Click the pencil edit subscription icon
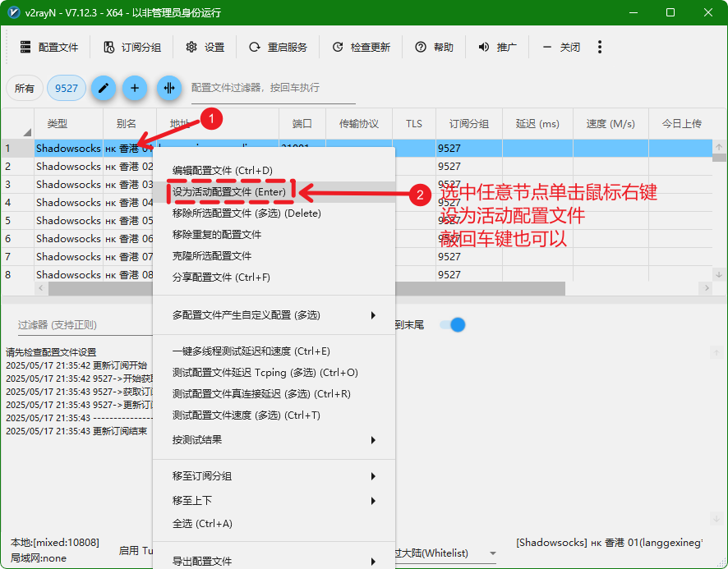The width and height of the screenshot is (728, 569). pyautogui.click(x=104, y=88)
